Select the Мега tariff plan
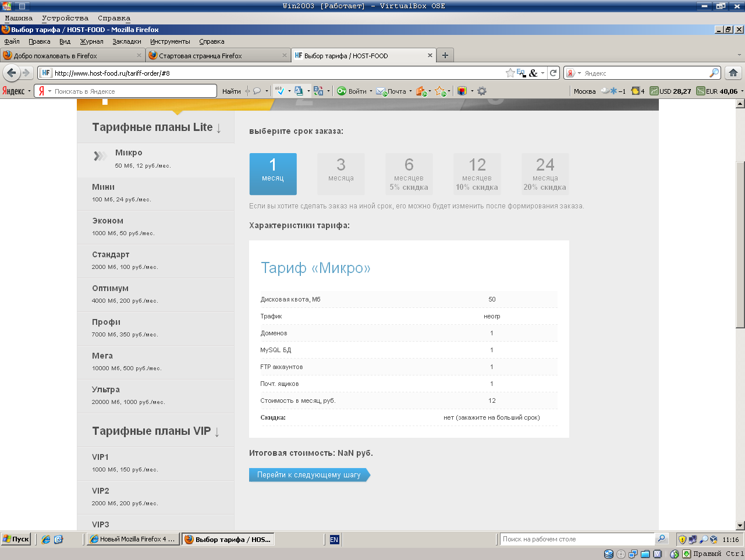Image resolution: width=745 pixels, height=560 pixels. (x=156, y=361)
